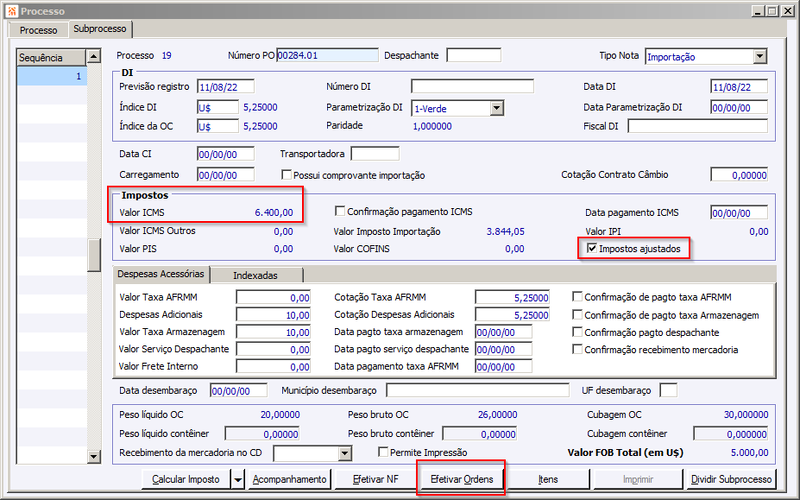
Task: Open the Indexadas tab
Action: pyautogui.click(x=257, y=275)
